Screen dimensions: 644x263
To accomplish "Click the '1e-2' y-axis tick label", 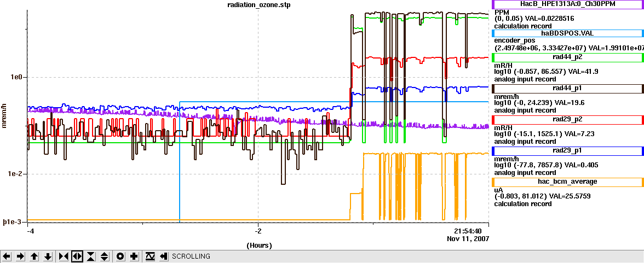I will tap(16, 174).
